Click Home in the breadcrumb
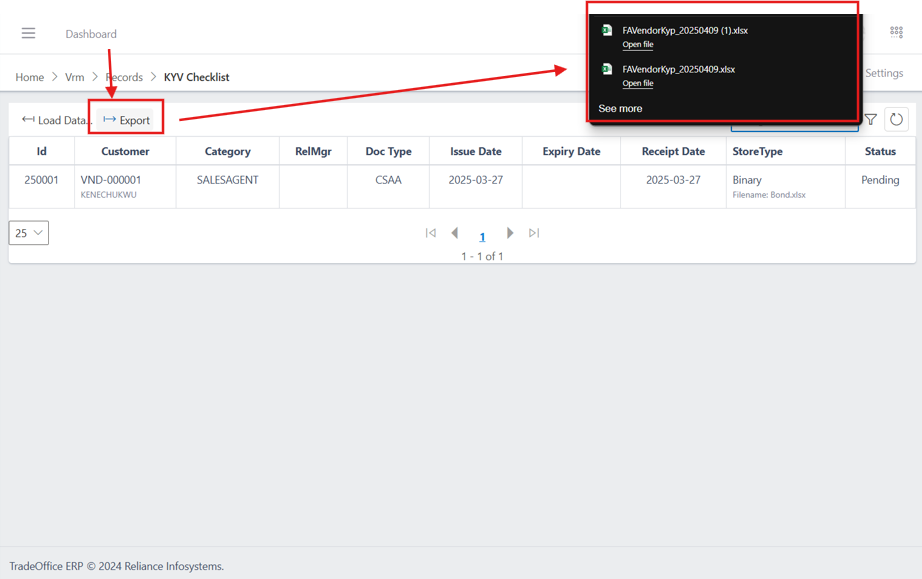This screenshot has width=922, height=579. pos(29,77)
